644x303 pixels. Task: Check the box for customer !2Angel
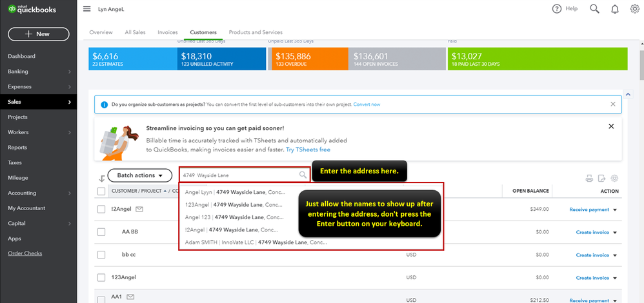101,210
